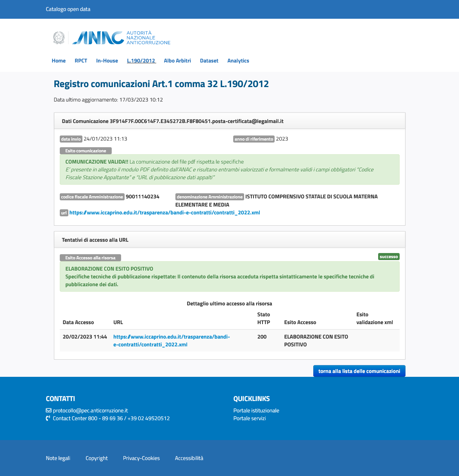Navigate to Albo Arbitri
Image resolution: width=459 pixels, height=476 pixels.
coord(177,61)
